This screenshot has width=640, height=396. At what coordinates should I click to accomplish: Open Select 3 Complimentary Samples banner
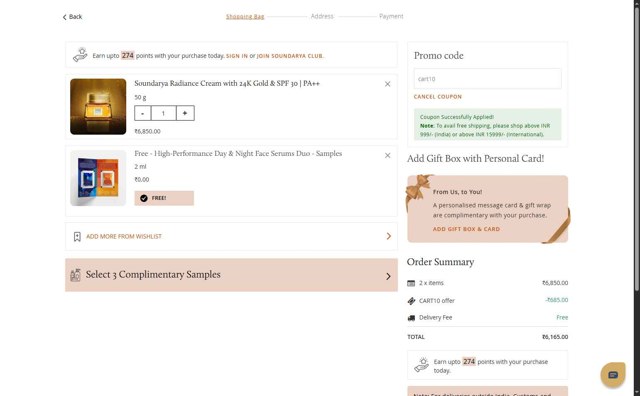point(231,275)
